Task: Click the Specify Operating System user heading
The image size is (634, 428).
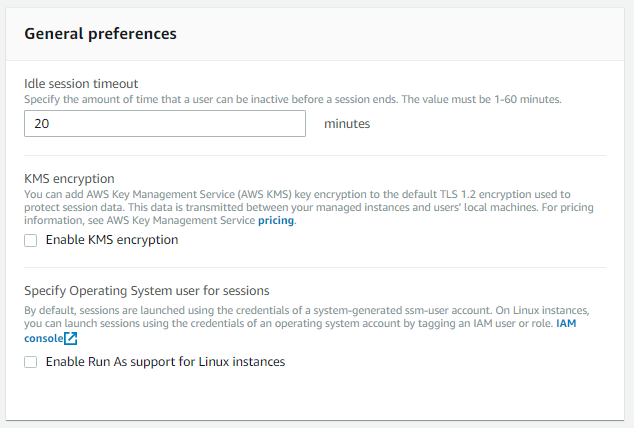Action: tap(147, 291)
